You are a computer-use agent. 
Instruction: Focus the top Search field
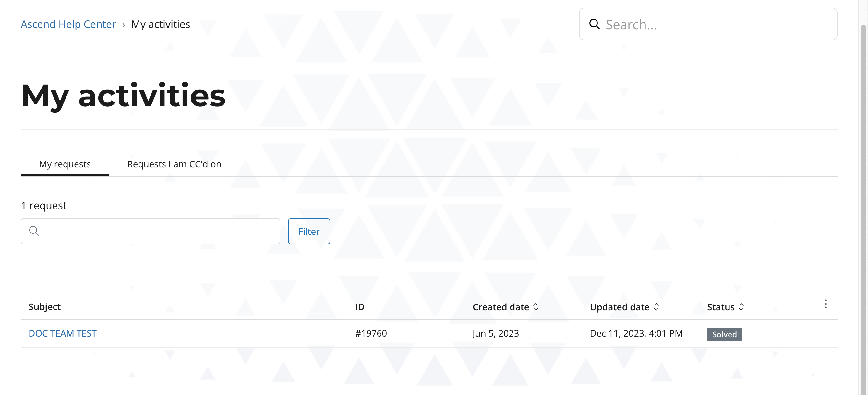point(708,24)
